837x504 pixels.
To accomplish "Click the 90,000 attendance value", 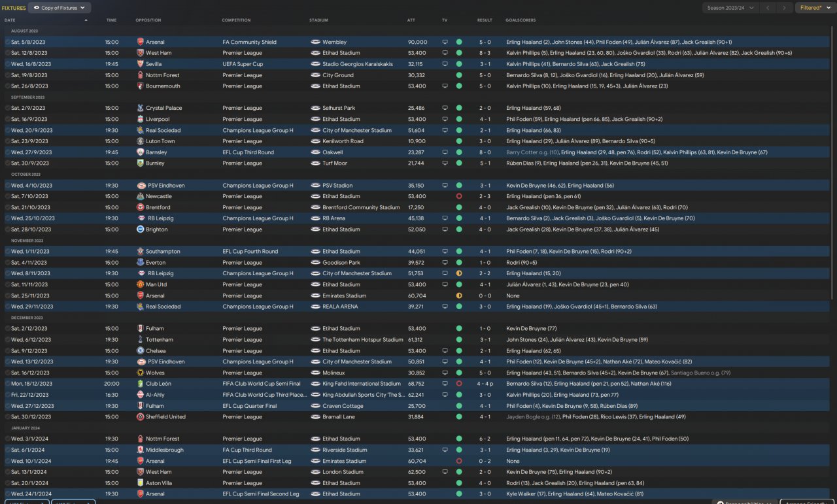I will click(x=417, y=42).
